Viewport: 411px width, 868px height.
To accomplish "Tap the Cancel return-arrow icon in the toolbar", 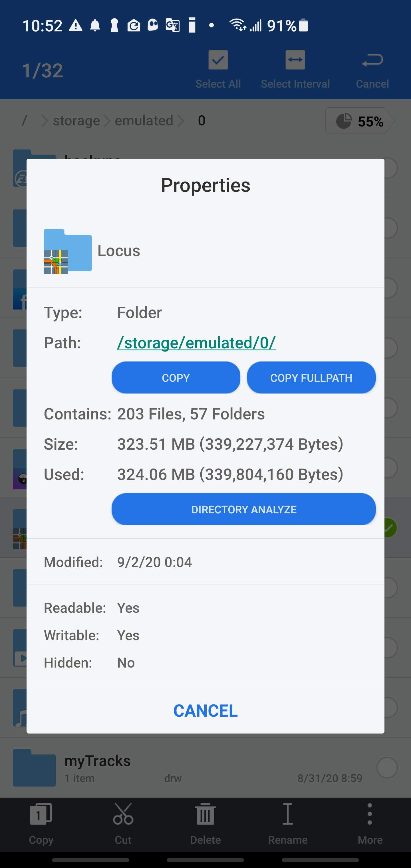I will click(372, 60).
